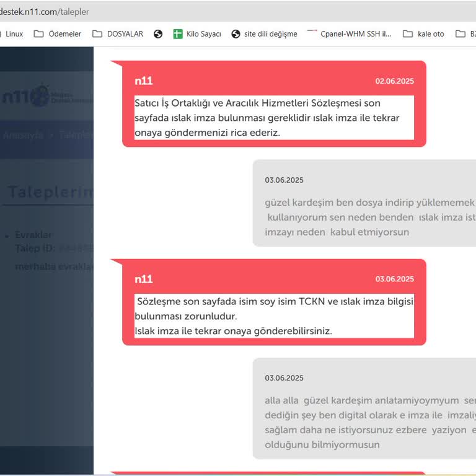Click the Cpanel-WHM SSH bookmark favicon
Screen dimensions: 476x476
coord(312,30)
